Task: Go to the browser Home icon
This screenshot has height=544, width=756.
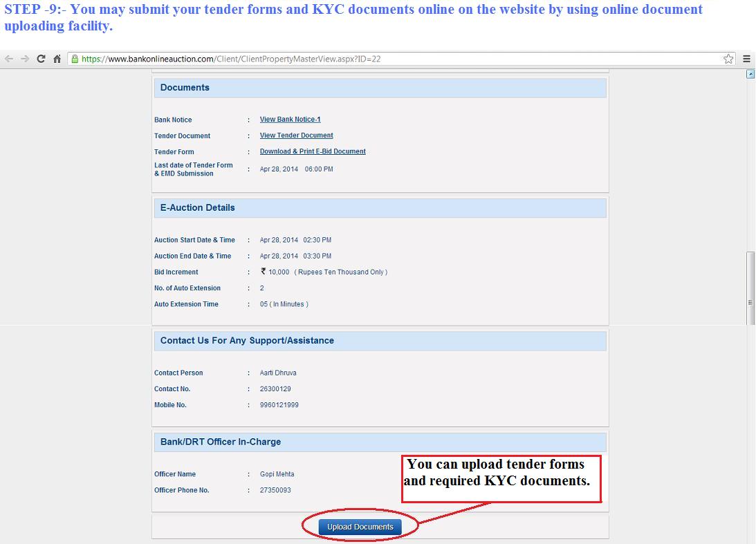Action: click(57, 59)
